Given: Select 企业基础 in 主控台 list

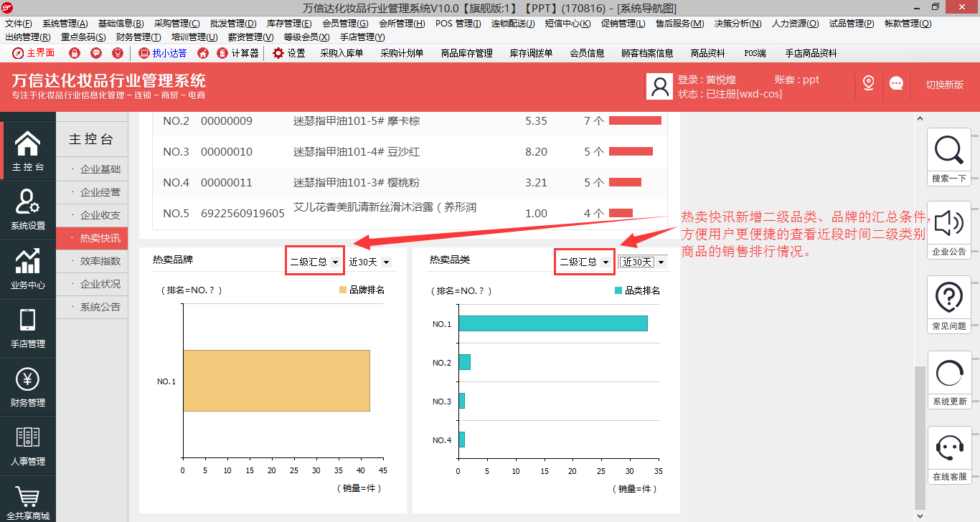Looking at the screenshot, I should 93,170.
